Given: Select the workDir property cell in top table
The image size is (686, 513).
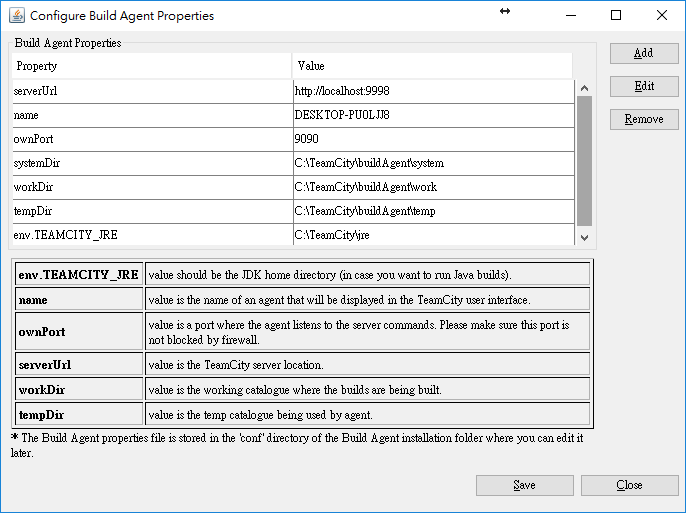Looking at the screenshot, I should (153, 187).
